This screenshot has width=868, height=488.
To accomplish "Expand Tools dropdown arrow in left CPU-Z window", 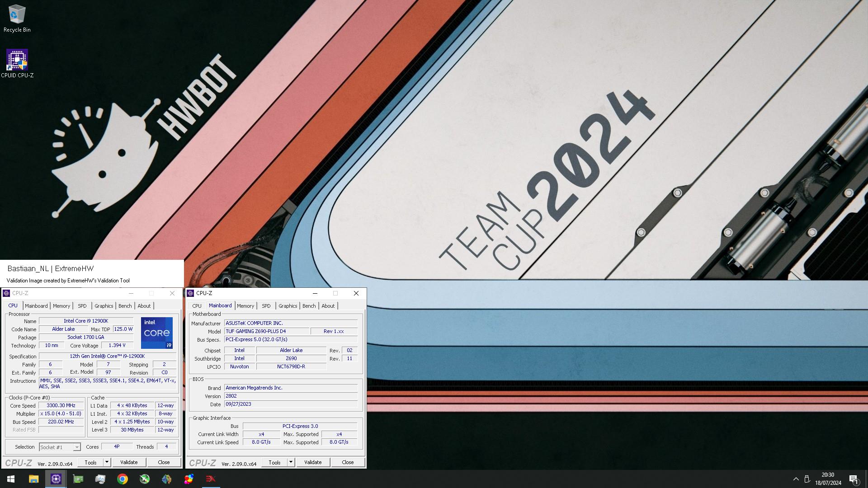I will [107, 462].
